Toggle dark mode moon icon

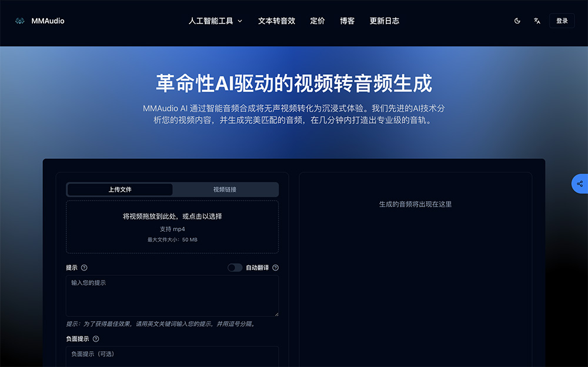pos(517,21)
